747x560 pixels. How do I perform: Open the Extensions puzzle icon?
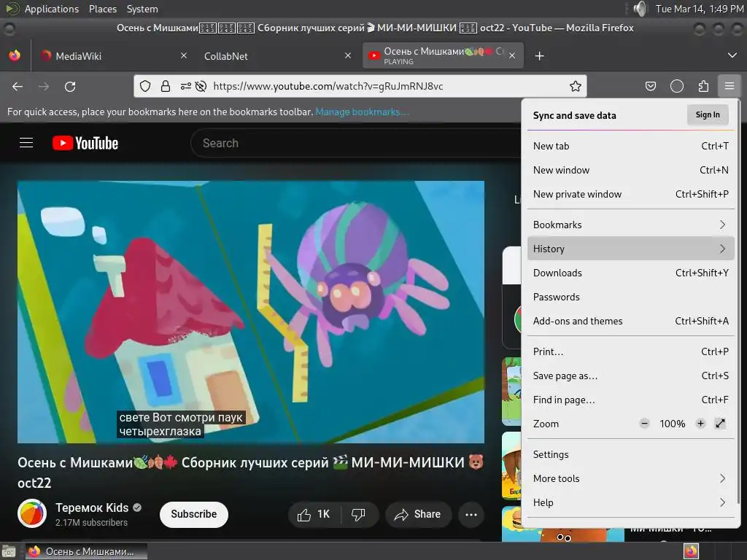703,86
